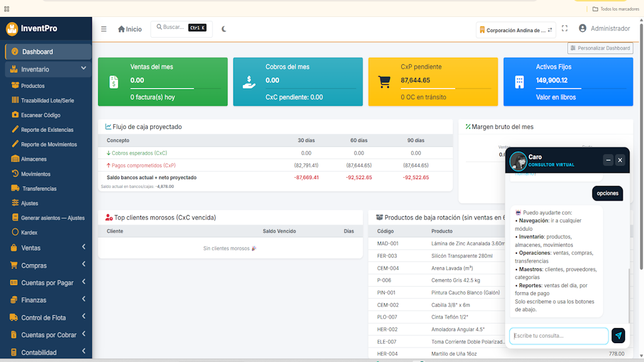Screen dimensions: 644x362
Task: Open Corporación Andina company switcher
Action: tap(516, 30)
